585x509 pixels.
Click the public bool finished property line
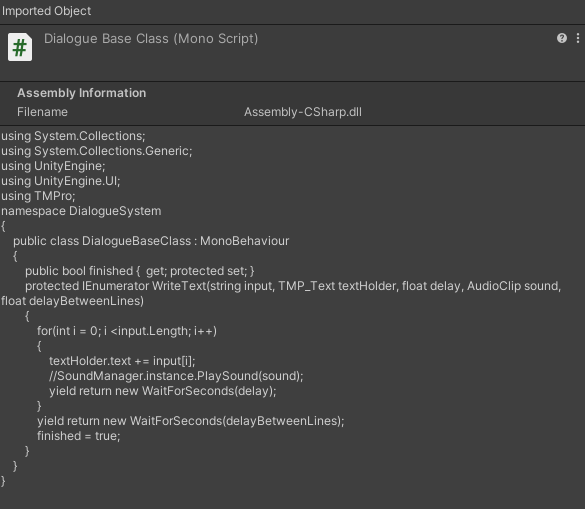140,271
